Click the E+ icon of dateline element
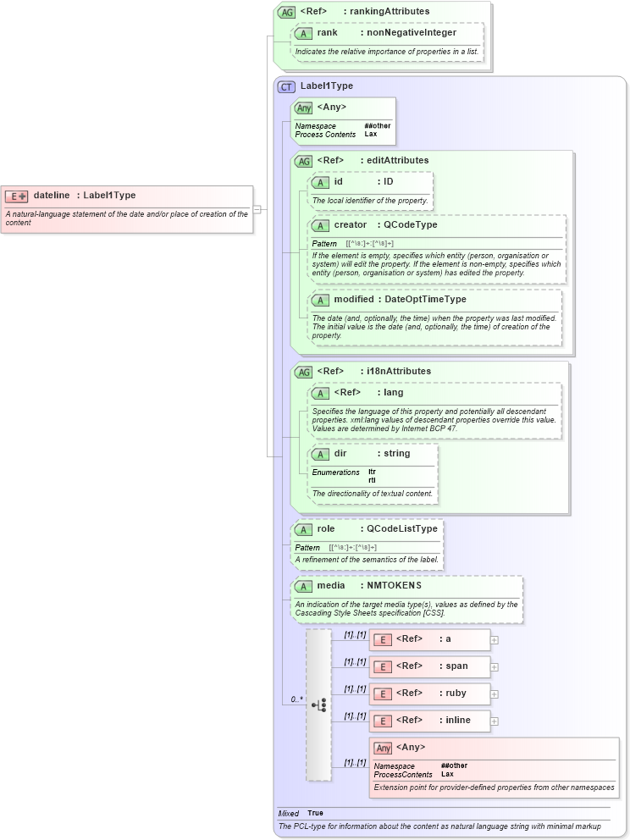The width and height of the screenshot is (630, 840). coord(16,196)
